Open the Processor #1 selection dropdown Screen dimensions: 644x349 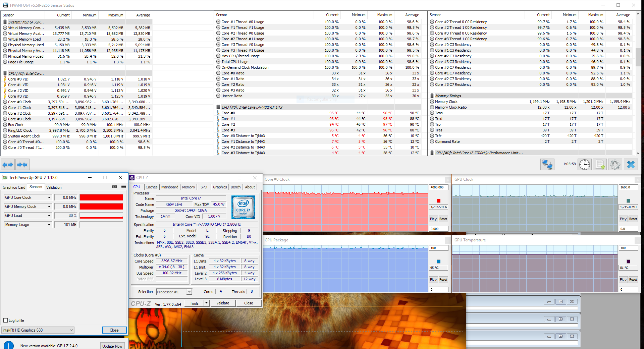174,292
